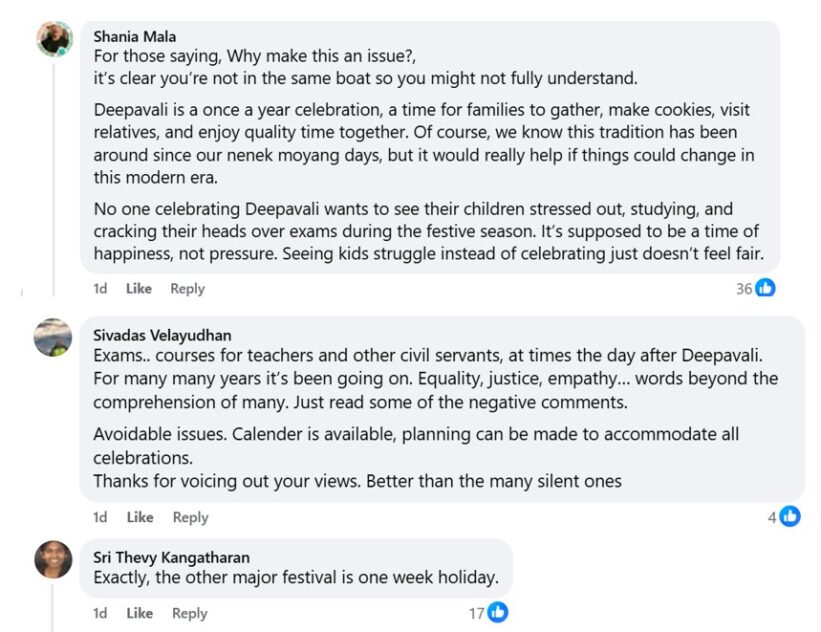Reply to Shania Mala's comment
Viewport: 821px width, 632px height.
point(187,289)
